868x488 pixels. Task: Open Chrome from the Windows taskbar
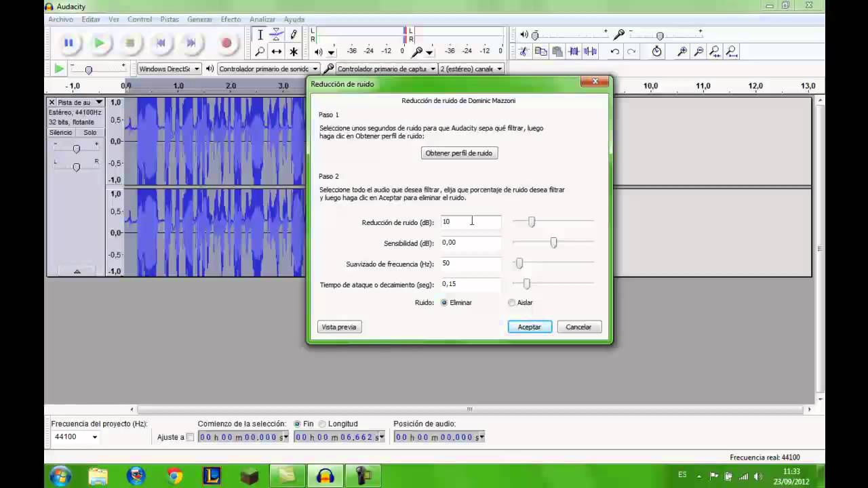click(175, 476)
